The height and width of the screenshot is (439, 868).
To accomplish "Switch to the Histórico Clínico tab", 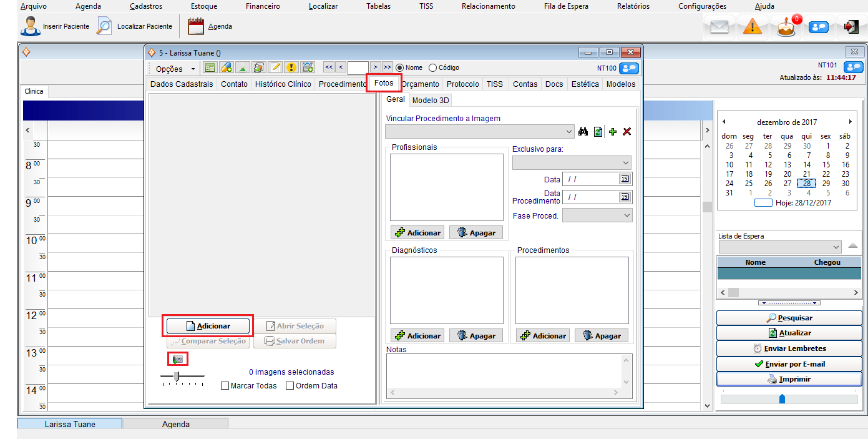I will click(283, 84).
